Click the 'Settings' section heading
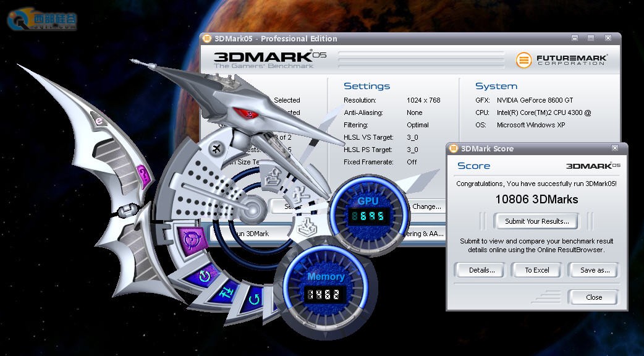 [x=366, y=87]
